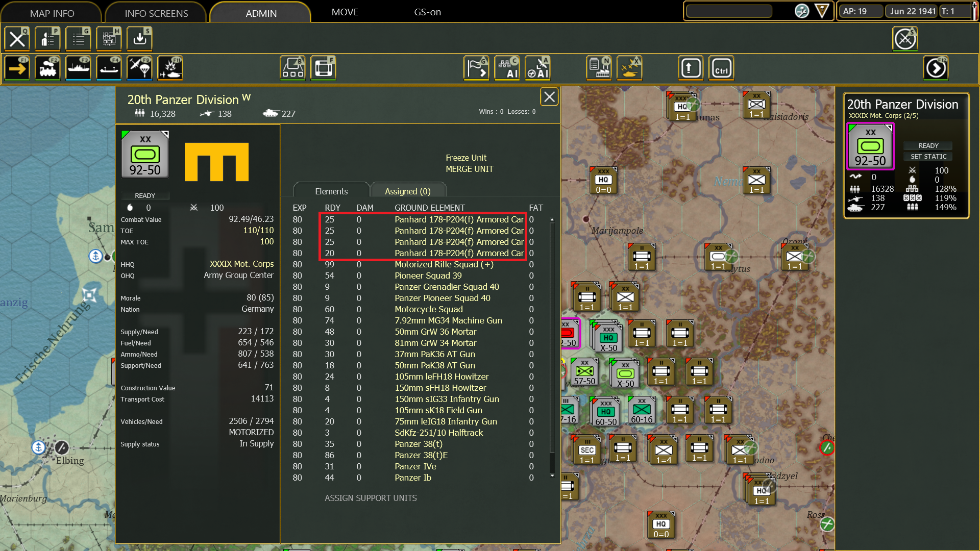Open the AI air directive icon
Image resolution: width=980 pixels, height=551 pixels.
(x=537, y=68)
